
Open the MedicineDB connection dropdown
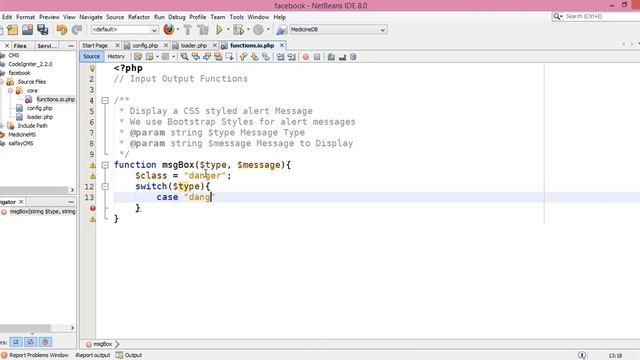point(338,30)
